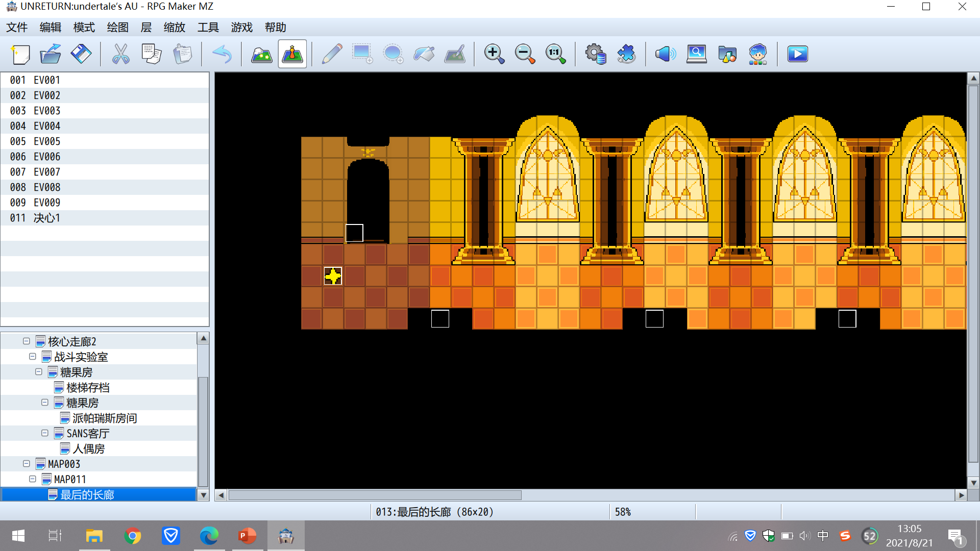This screenshot has height=551, width=980.
Task: Select the Pencil drawing tool
Action: (332, 54)
